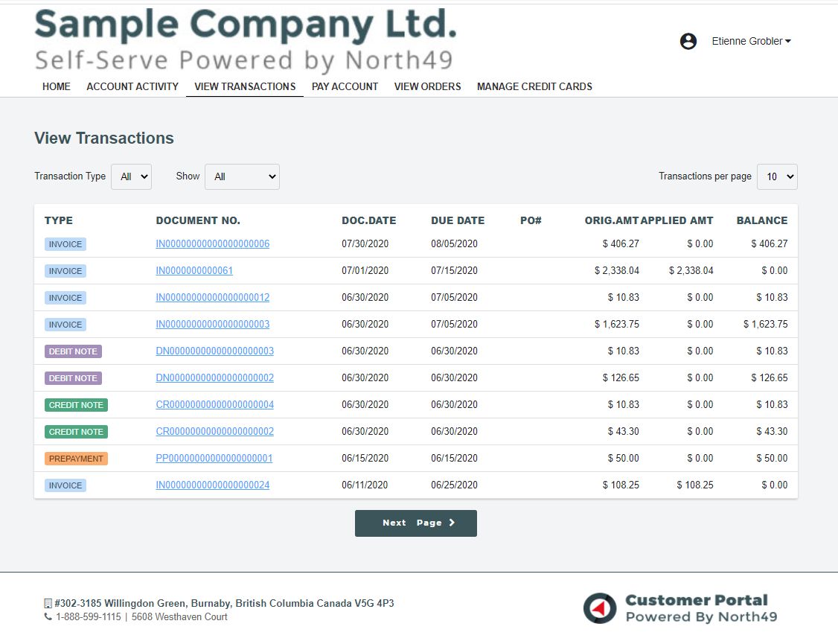The width and height of the screenshot is (838, 644).
Task: Go to the Account Activity tab
Action: click(x=132, y=86)
